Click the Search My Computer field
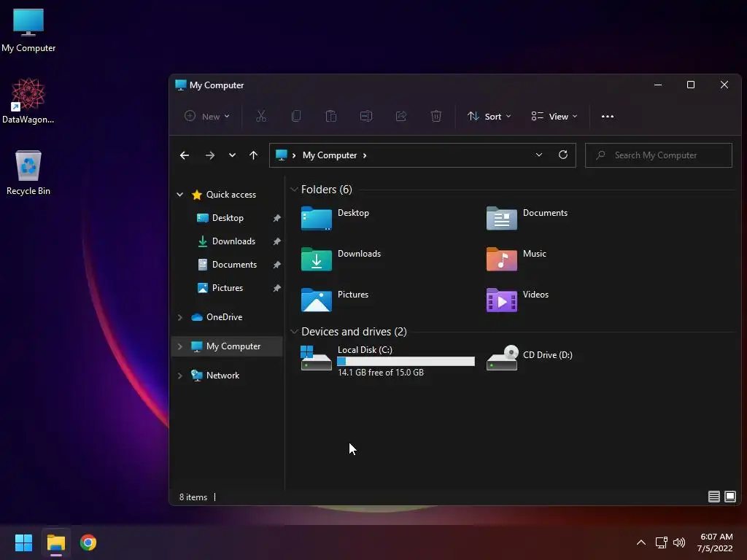This screenshot has width=747, height=560. (659, 155)
